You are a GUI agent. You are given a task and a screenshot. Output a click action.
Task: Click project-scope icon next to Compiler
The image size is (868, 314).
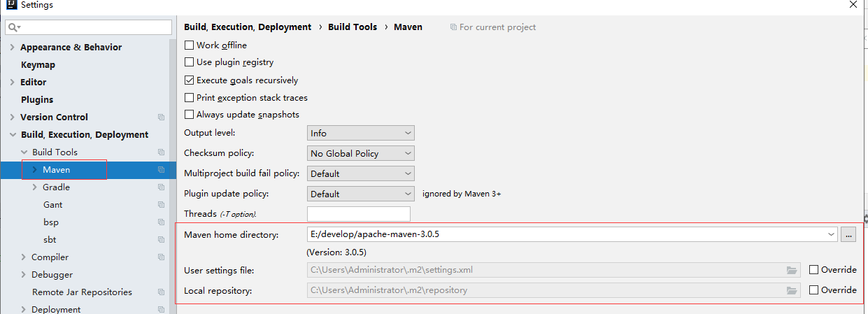click(x=161, y=257)
